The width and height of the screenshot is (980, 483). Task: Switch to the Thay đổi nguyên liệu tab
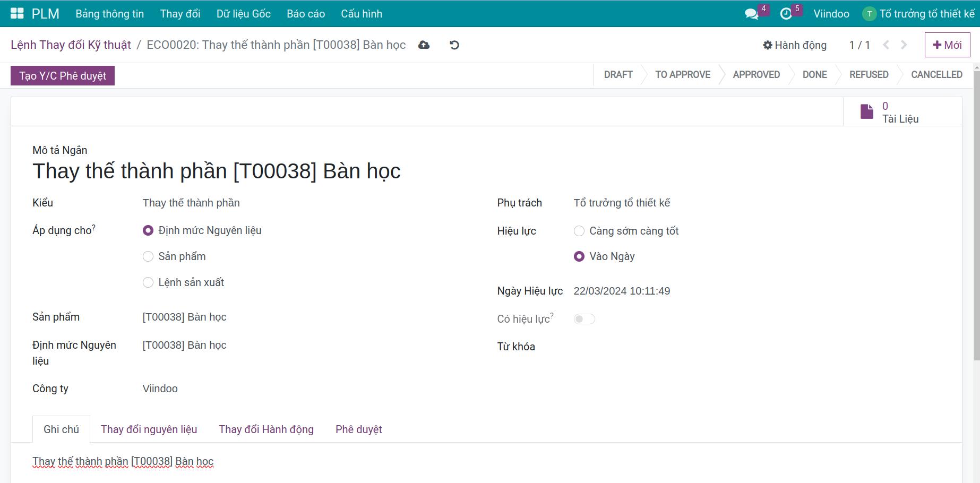click(x=149, y=429)
